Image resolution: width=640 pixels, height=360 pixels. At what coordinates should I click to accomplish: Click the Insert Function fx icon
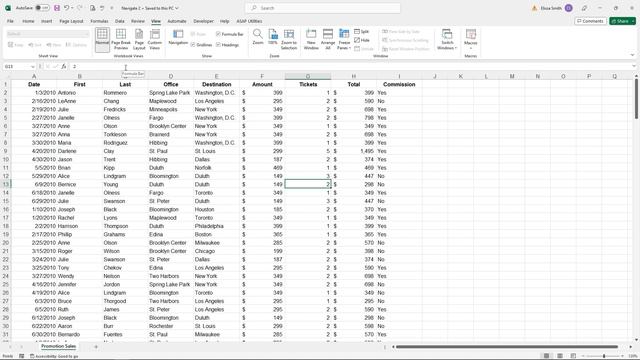[64, 67]
